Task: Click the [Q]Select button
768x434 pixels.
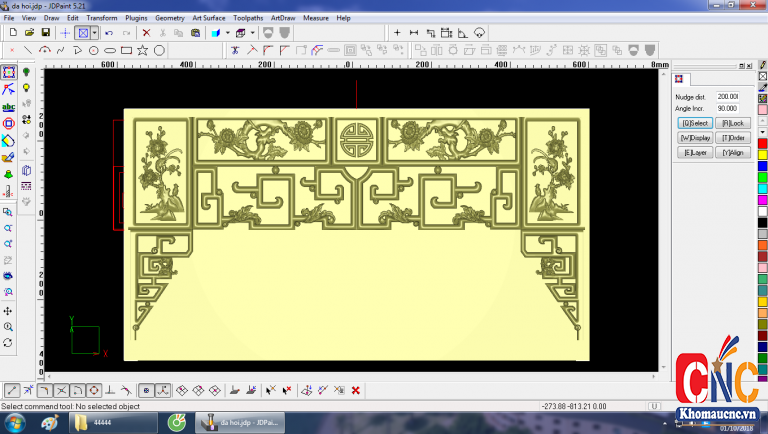Action: pyautogui.click(x=695, y=123)
